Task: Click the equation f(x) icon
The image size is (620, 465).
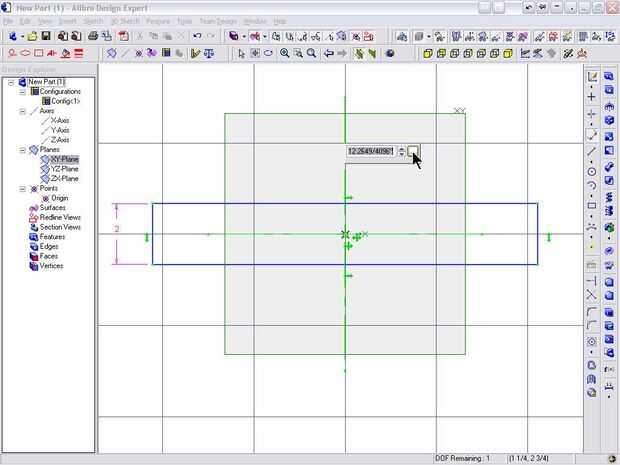Action: click(x=609, y=369)
